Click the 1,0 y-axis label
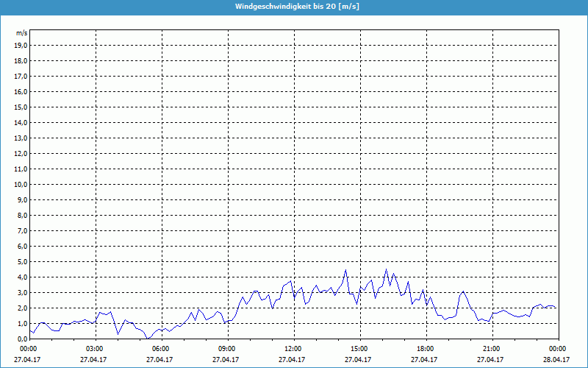This screenshot has height=368, width=588. tap(23, 323)
